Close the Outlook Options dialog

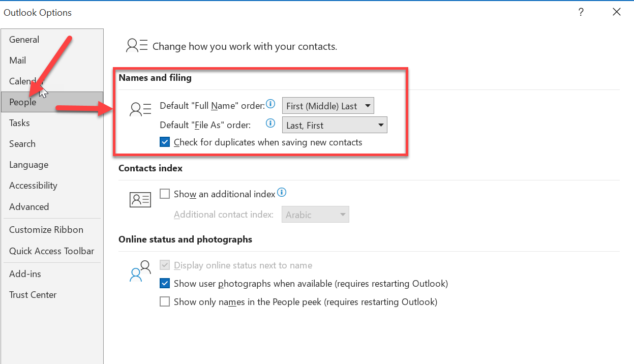click(617, 12)
